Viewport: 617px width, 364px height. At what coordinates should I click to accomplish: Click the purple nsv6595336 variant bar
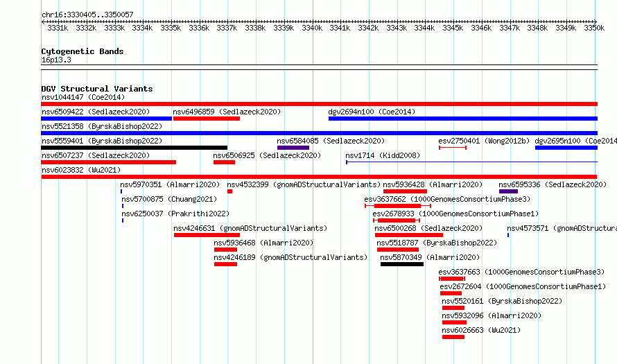[x=508, y=191]
